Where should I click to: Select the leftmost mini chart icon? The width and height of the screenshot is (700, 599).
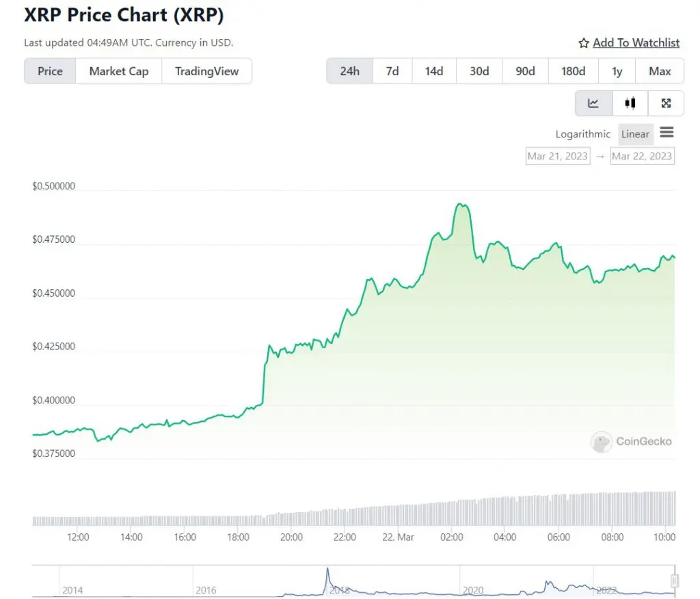pyautogui.click(x=593, y=103)
